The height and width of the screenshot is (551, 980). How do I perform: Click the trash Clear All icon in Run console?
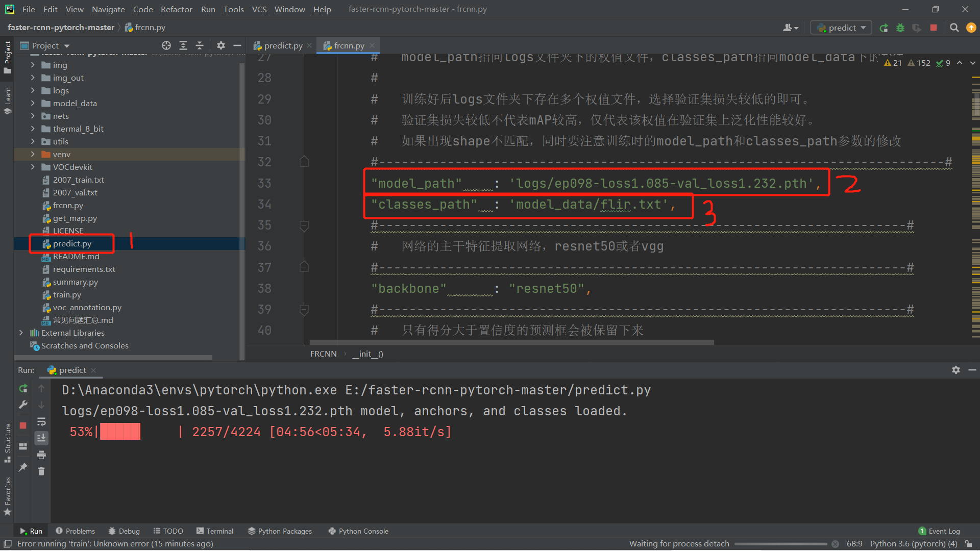point(41,471)
